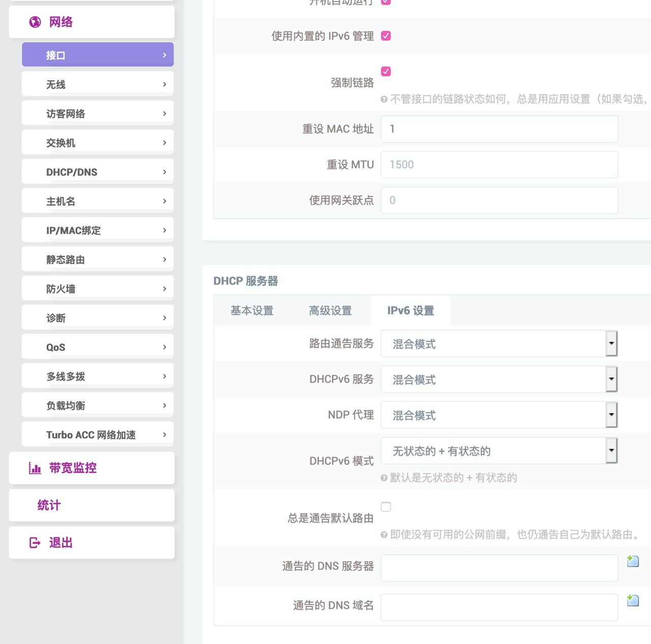Click the chevron on the 接口 row
651x644 pixels.
click(x=164, y=55)
